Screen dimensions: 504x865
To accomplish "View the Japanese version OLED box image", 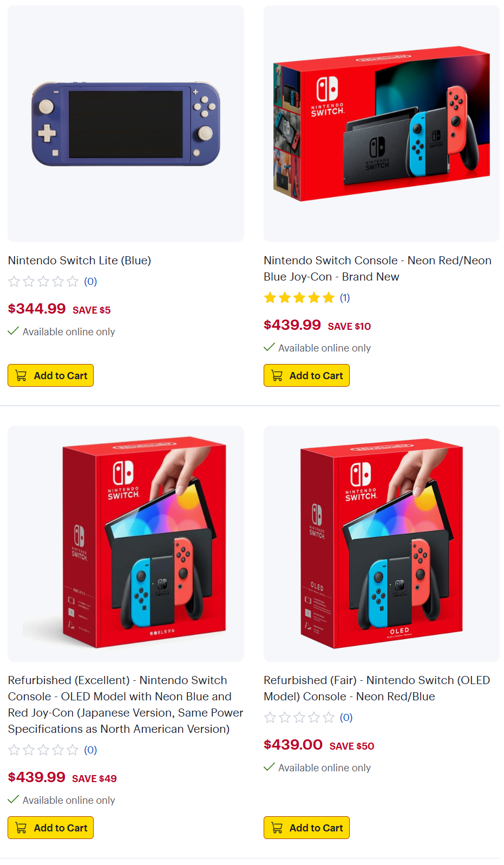I will pyautogui.click(x=126, y=543).
